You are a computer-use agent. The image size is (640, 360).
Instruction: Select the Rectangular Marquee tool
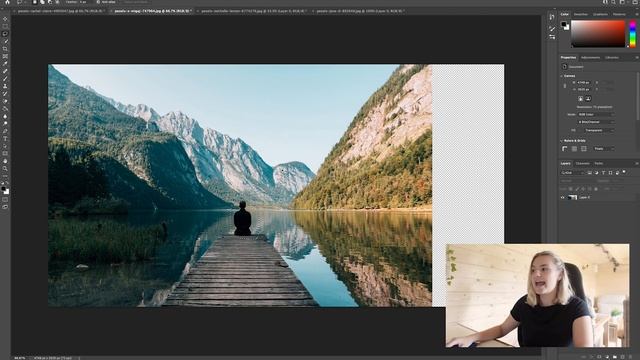pyautogui.click(x=5, y=26)
